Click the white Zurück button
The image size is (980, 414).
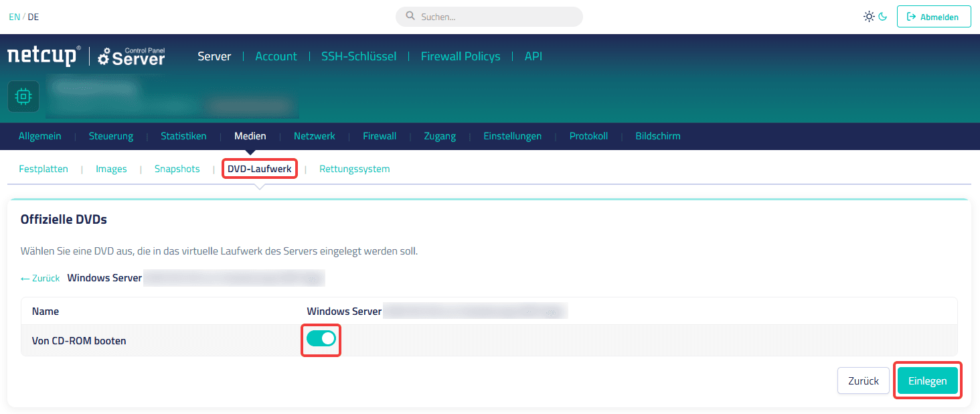863,381
